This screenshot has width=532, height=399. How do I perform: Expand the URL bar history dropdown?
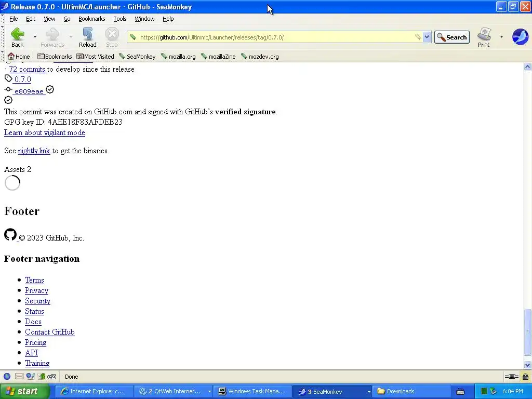(427, 37)
